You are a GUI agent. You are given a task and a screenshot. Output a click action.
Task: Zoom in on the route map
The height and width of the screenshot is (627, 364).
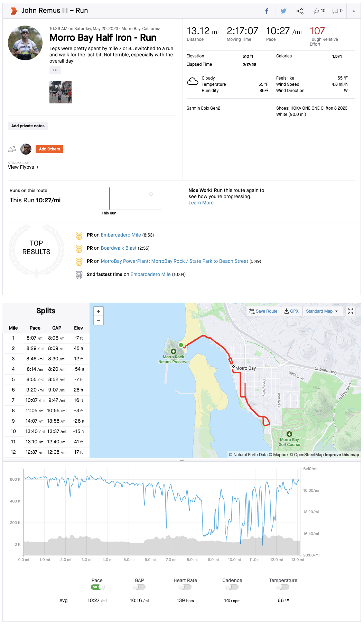99,311
